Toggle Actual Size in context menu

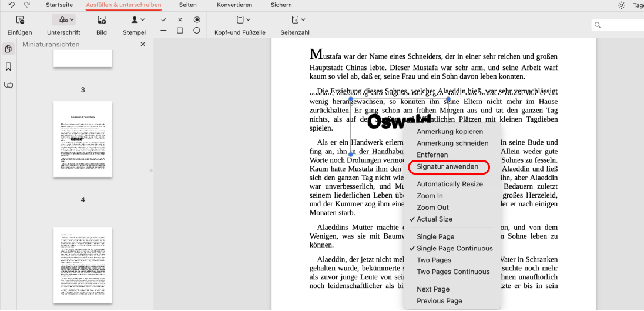click(x=434, y=219)
